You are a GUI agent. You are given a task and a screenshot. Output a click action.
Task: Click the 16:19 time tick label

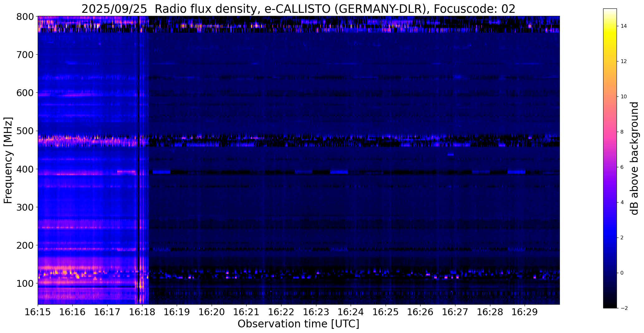(177, 312)
